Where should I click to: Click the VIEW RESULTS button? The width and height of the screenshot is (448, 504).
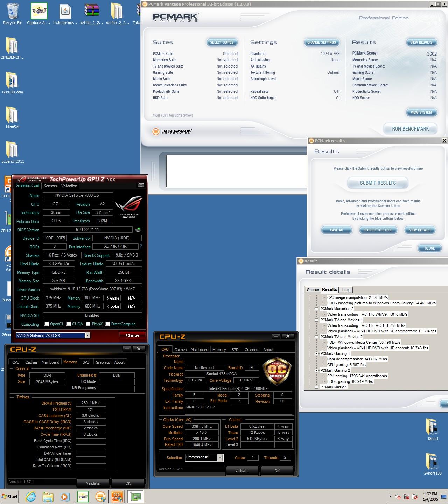point(421,42)
